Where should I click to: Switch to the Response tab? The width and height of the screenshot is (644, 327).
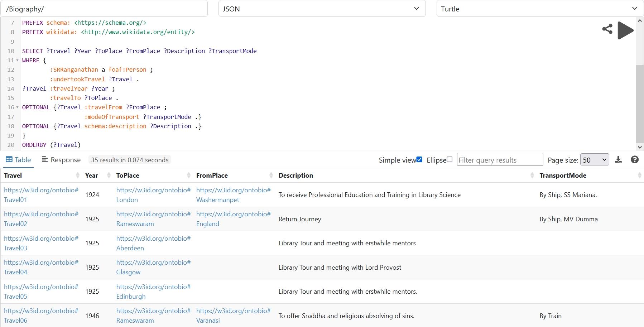point(61,160)
